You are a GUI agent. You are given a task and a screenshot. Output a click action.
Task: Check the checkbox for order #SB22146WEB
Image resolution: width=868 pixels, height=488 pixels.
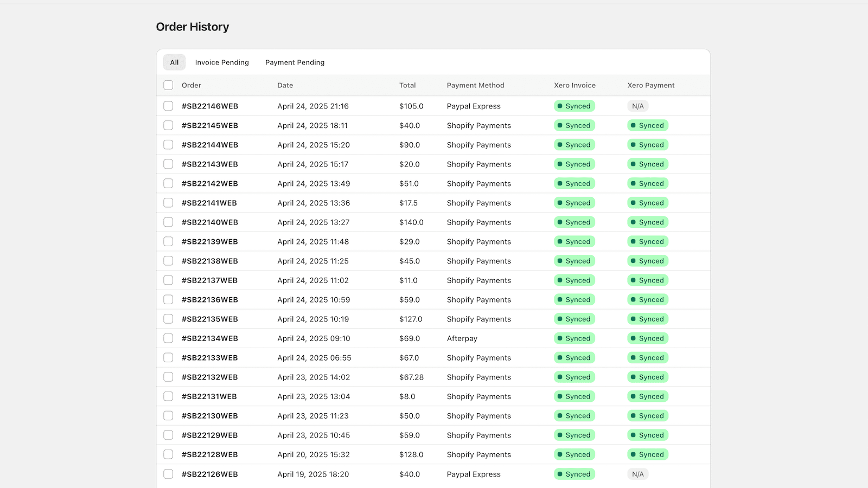(x=168, y=106)
